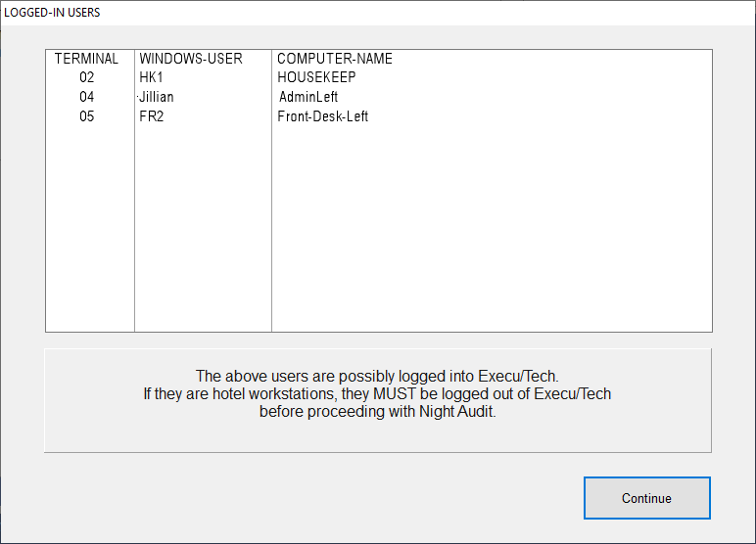
Task: Click the TERMINAL column header
Action: (x=86, y=59)
